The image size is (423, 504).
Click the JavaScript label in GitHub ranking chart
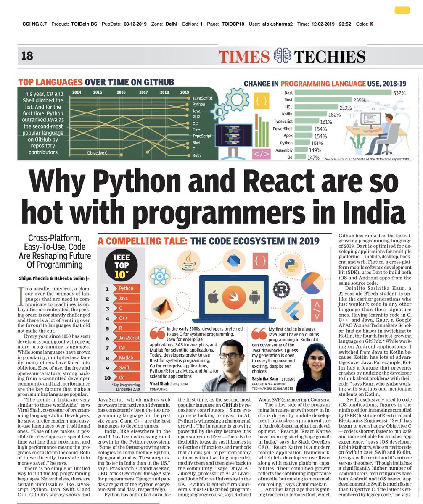pyautogui.click(x=203, y=98)
